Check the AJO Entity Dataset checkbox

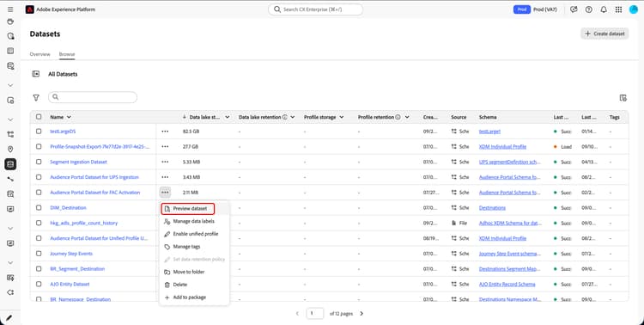click(x=39, y=284)
